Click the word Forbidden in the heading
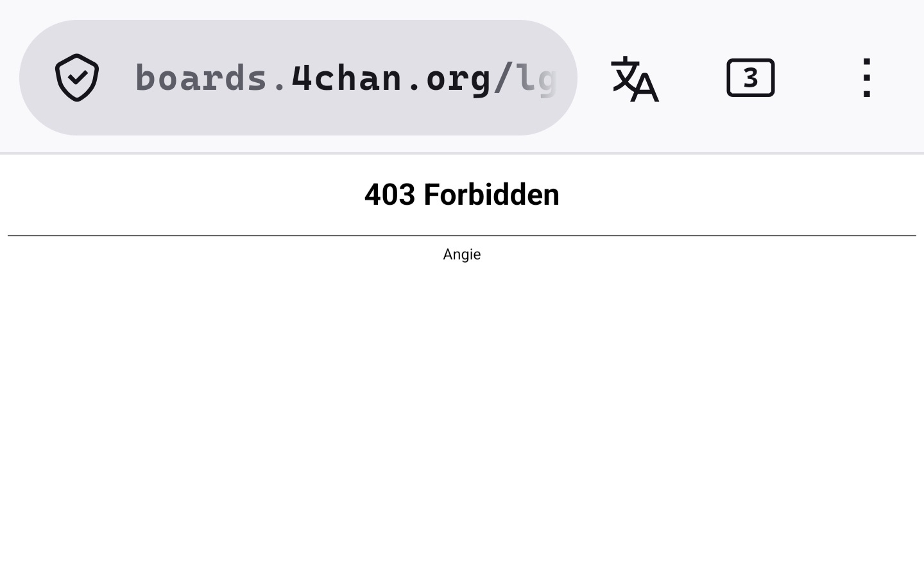The height and width of the screenshot is (578, 924). click(492, 194)
